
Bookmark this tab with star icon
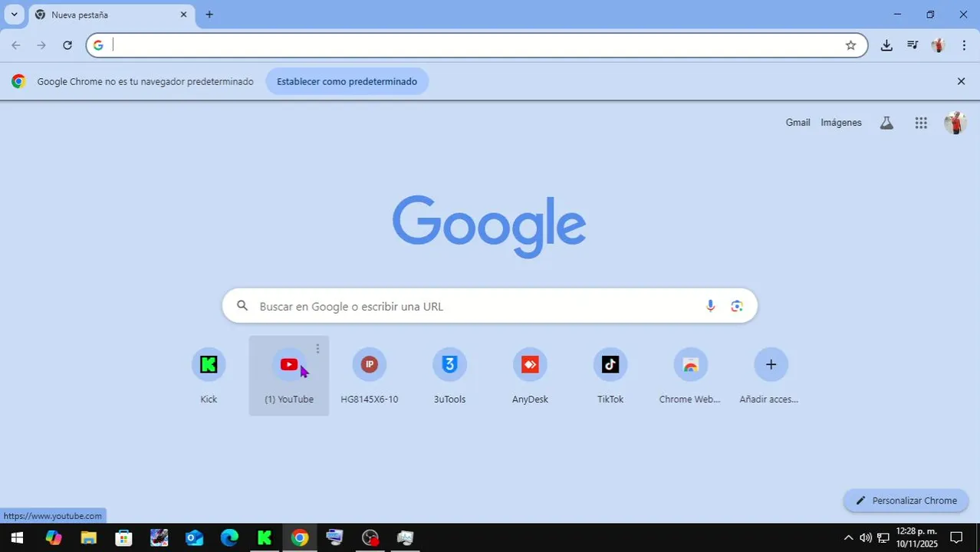pyautogui.click(x=850, y=45)
